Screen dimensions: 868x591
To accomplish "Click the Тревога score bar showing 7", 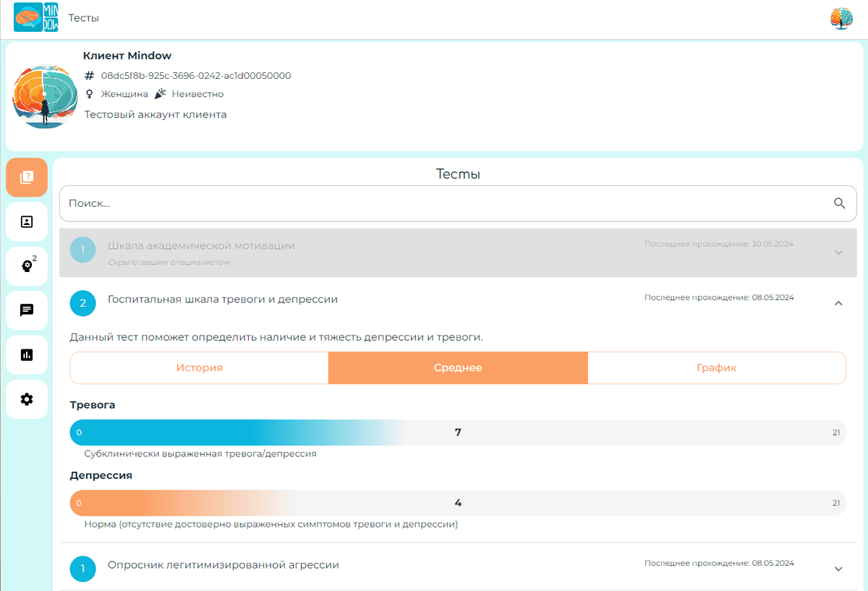I will pos(458,433).
